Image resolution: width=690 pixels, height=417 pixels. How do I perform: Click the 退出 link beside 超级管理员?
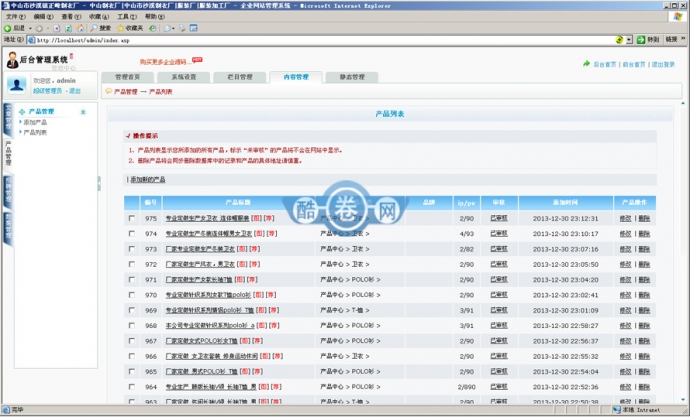coord(75,91)
